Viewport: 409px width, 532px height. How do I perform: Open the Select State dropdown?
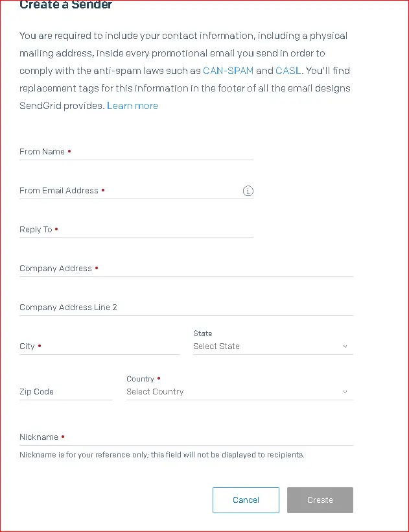point(273,346)
